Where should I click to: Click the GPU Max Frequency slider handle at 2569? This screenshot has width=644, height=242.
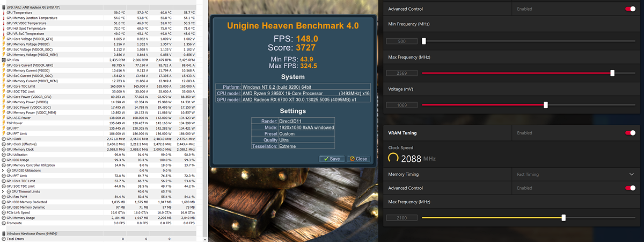(x=612, y=73)
